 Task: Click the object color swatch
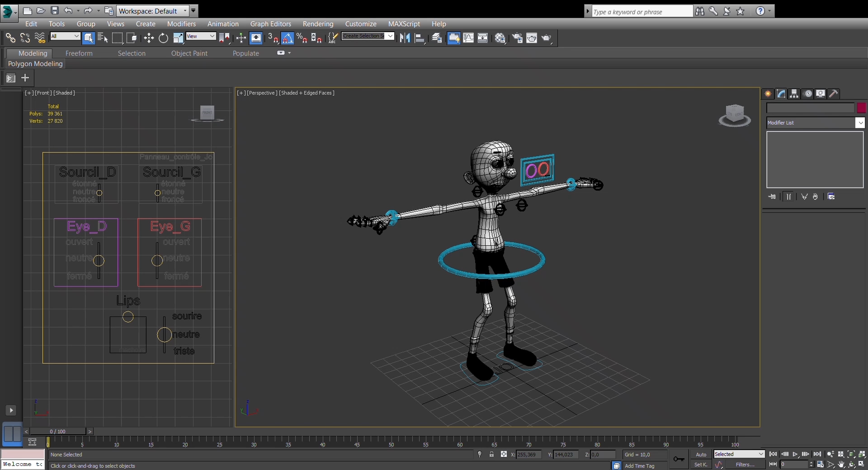click(x=861, y=108)
